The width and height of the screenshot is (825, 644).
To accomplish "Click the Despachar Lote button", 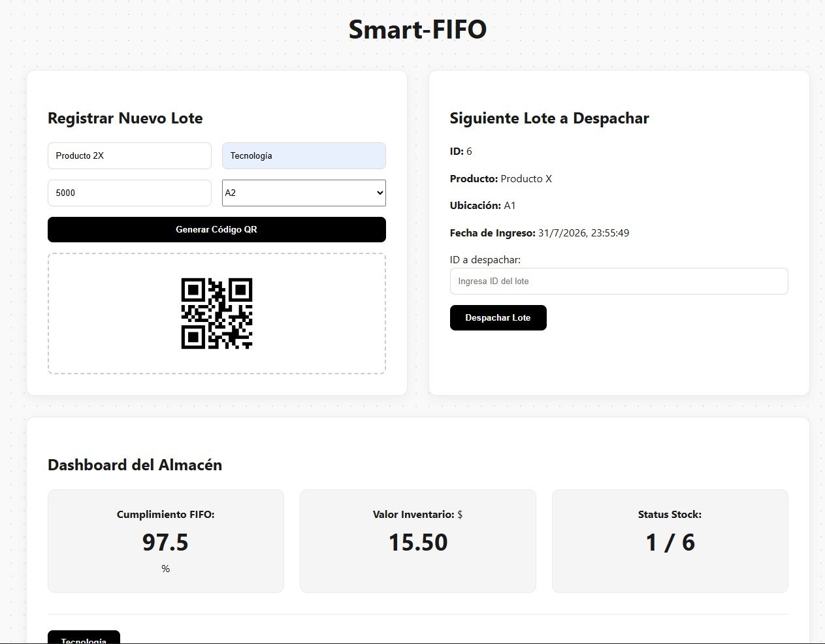I will (x=498, y=317).
